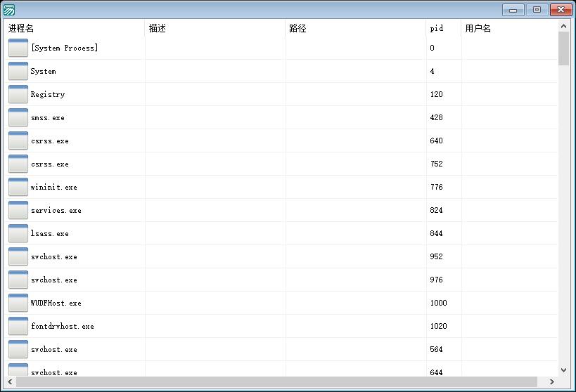Image resolution: width=576 pixels, height=392 pixels.
Task: Click the smss.exe process icon
Action: 18,117
